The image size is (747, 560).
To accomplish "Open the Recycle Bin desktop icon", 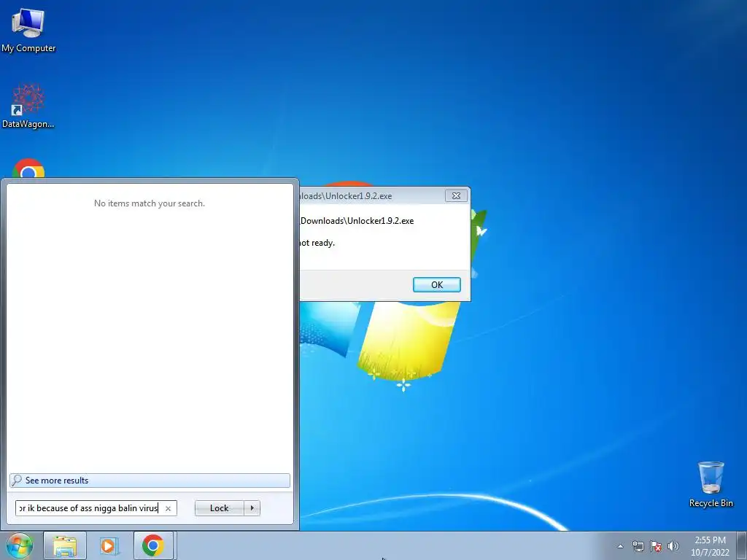I will pyautogui.click(x=711, y=484).
